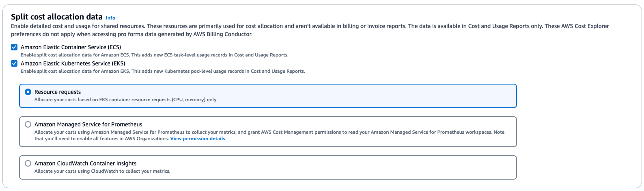Click the CloudWatch option description text

click(102, 171)
